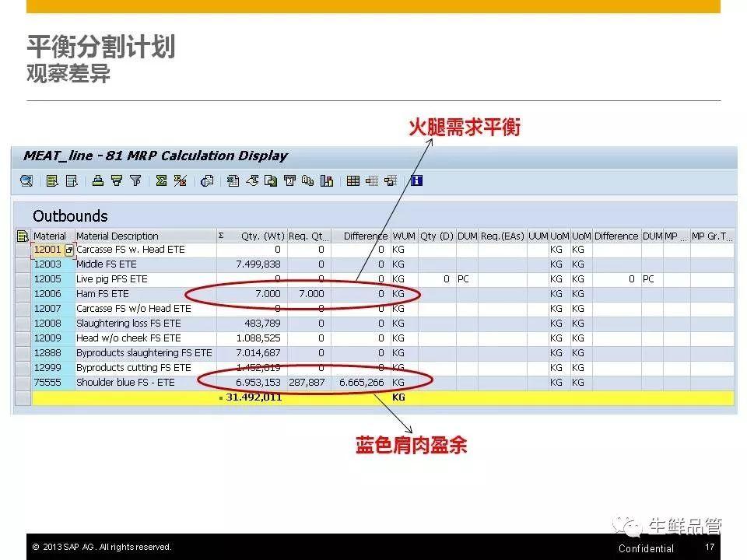Click the Difference column header after Req. Qt
The width and height of the screenshot is (747, 560).
364,236
